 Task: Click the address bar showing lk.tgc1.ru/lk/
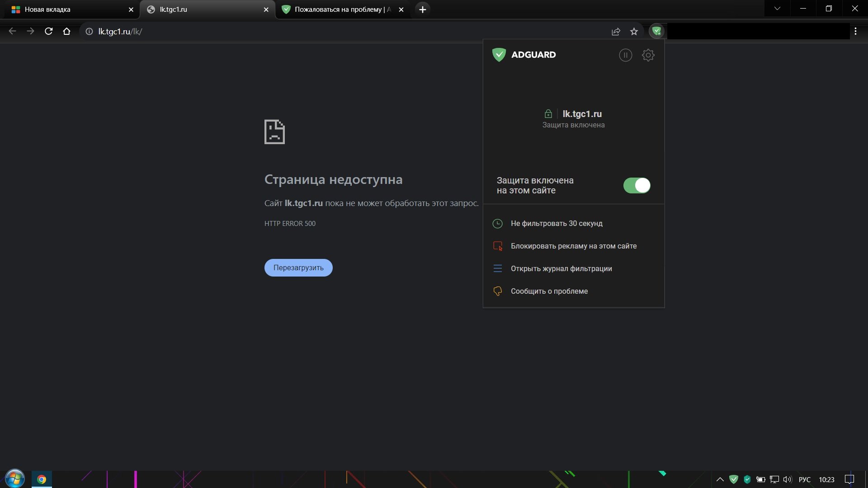(x=121, y=31)
